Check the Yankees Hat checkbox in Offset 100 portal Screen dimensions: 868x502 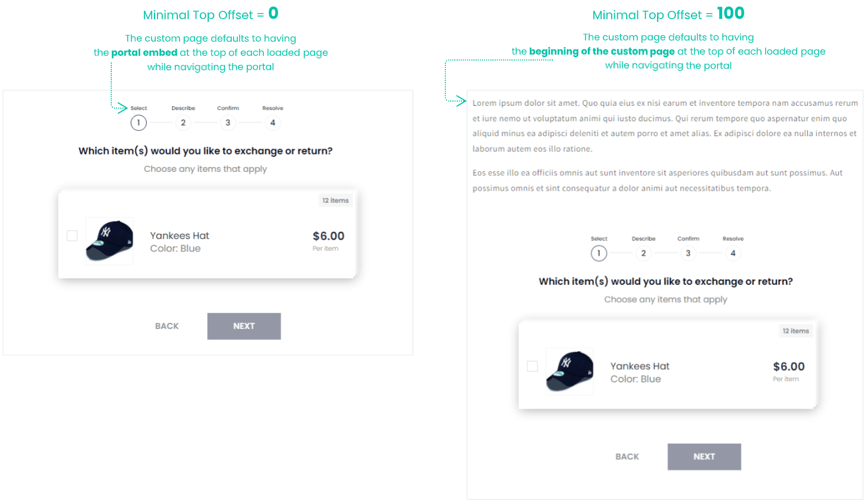533,366
